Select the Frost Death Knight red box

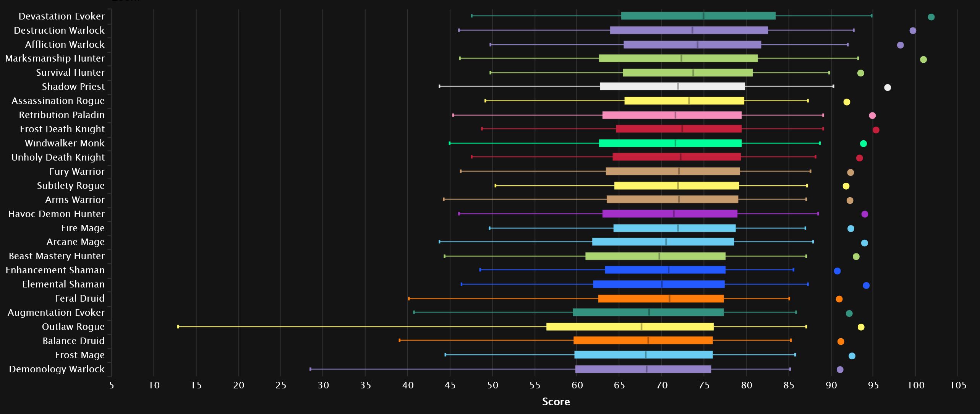[x=679, y=129]
